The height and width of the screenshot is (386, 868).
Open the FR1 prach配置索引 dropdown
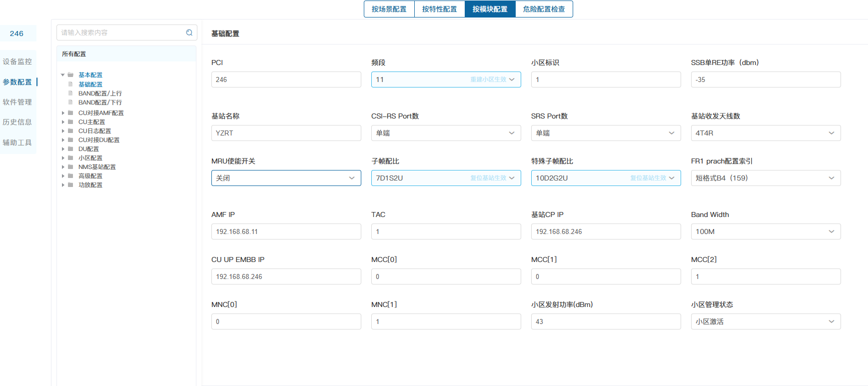tap(766, 178)
